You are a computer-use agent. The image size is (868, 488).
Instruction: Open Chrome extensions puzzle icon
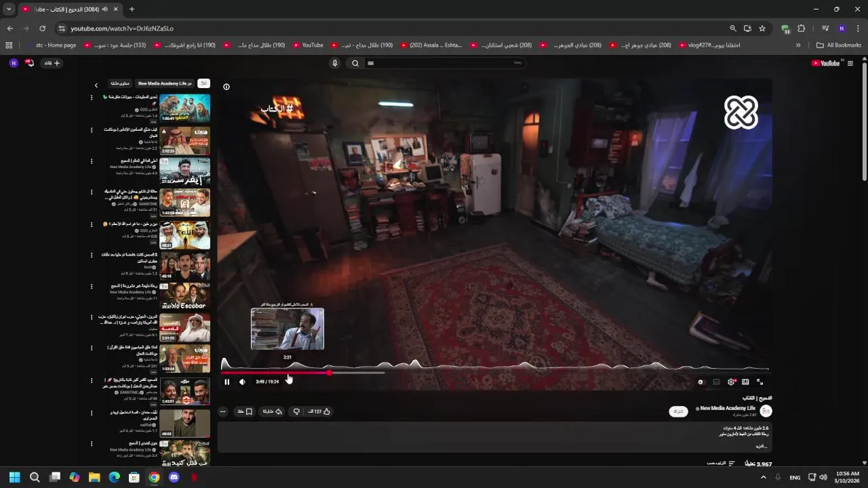pos(801,28)
